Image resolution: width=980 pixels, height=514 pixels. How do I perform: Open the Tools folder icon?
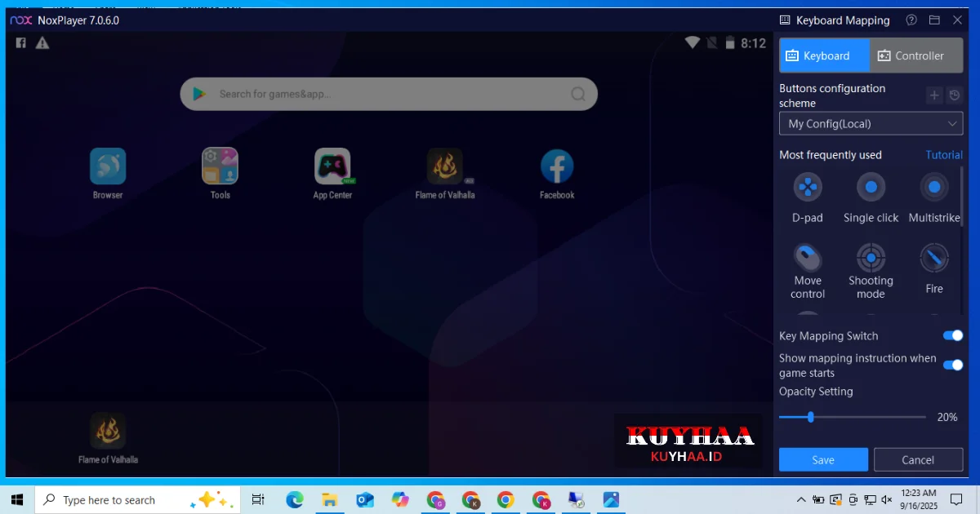[220, 166]
